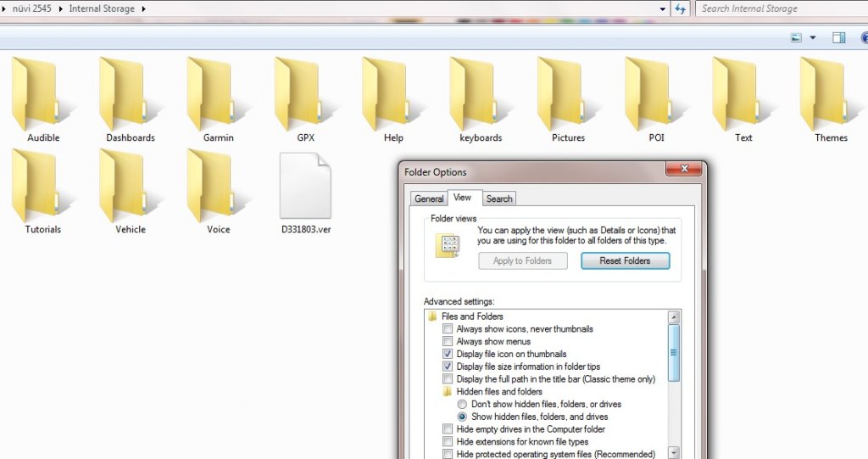Enable Always show menus checkbox
The image size is (868, 459).
pos(448,341)
